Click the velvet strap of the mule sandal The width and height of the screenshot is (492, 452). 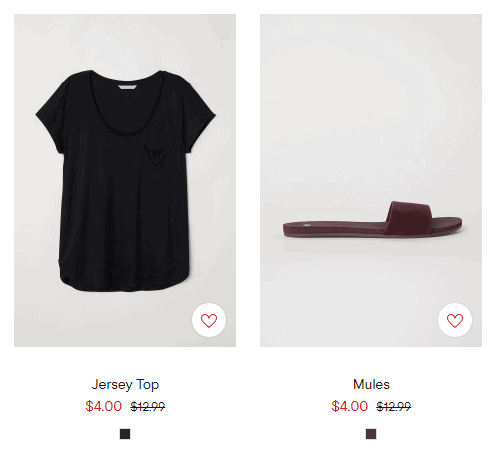(x=409, y=217)
